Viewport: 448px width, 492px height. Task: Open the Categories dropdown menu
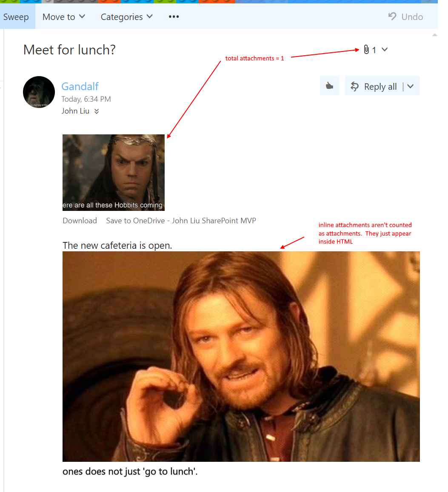[126, 17]
